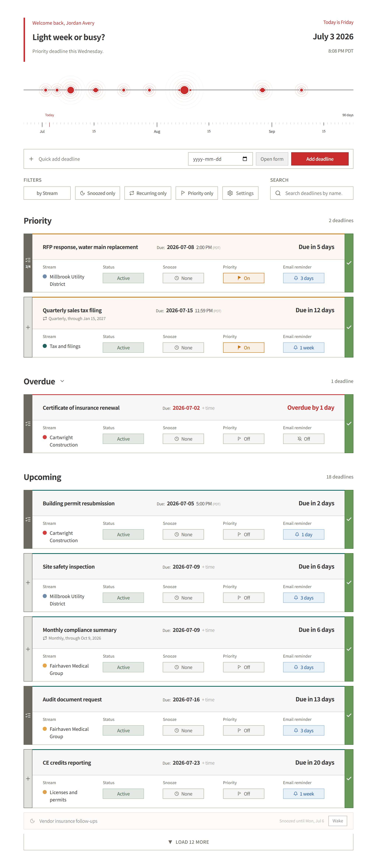
Task: Toggle priority Off for Audit document request
Action: (244, 730)
